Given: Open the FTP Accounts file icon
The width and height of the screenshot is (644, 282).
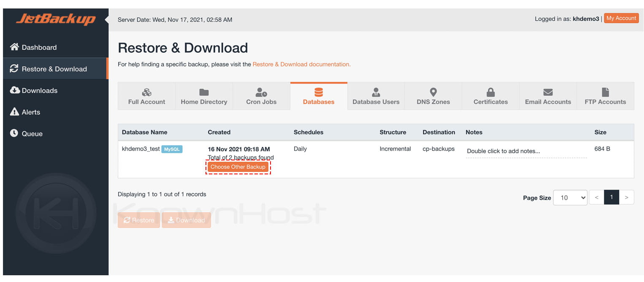Looking at the screenshot, I should coord(605,92).
